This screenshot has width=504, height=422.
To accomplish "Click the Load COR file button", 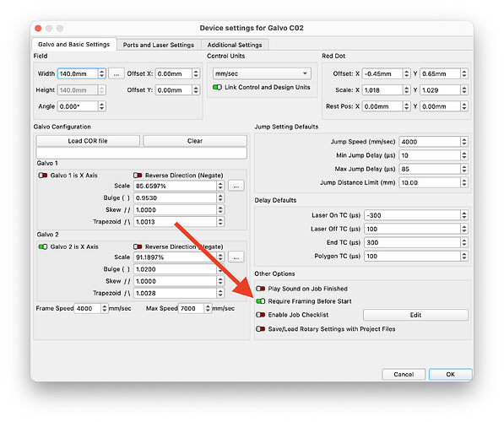I will (88, 141).
